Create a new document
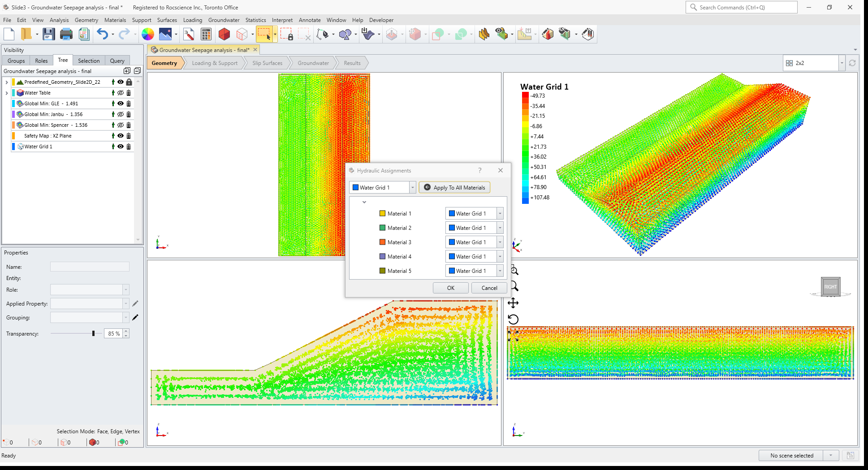 click(x=8, y=34)
